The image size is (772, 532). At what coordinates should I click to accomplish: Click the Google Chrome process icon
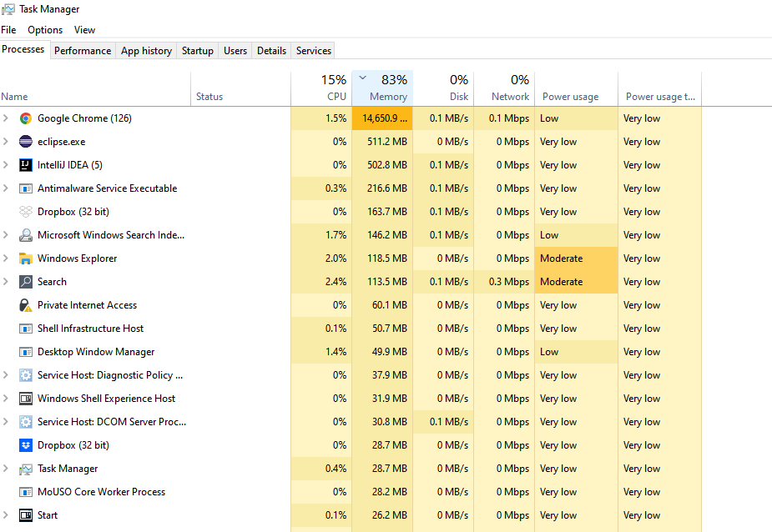25,118
